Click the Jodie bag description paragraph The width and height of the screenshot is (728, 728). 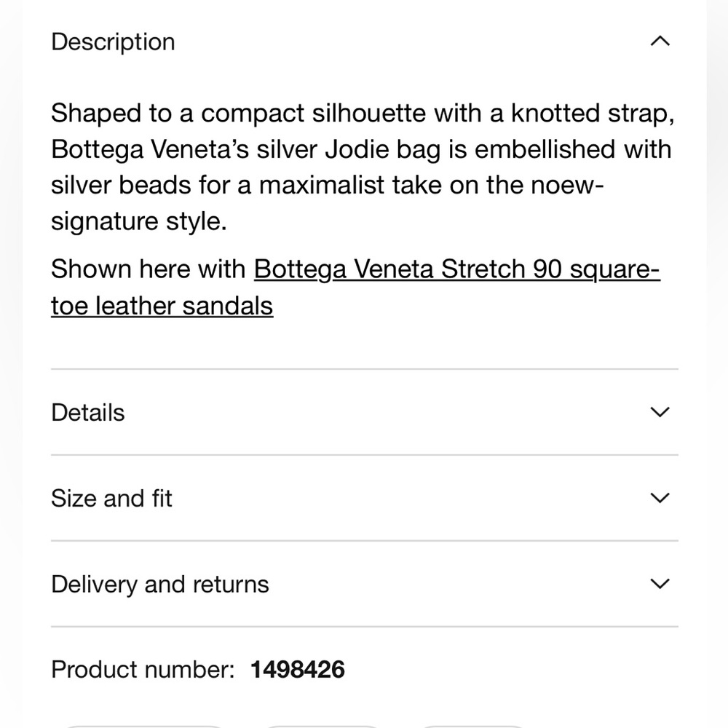pyautogui.click(x=362, y=167)
